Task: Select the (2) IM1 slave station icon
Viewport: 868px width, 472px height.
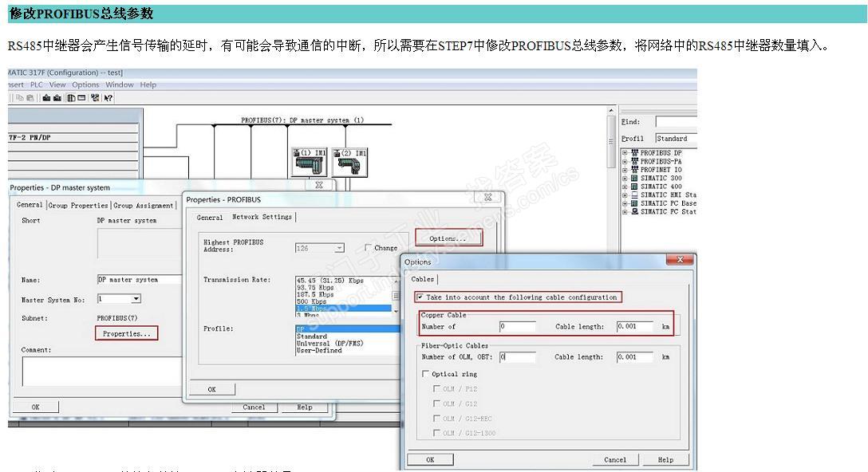Action: click(x=349, y=162)
